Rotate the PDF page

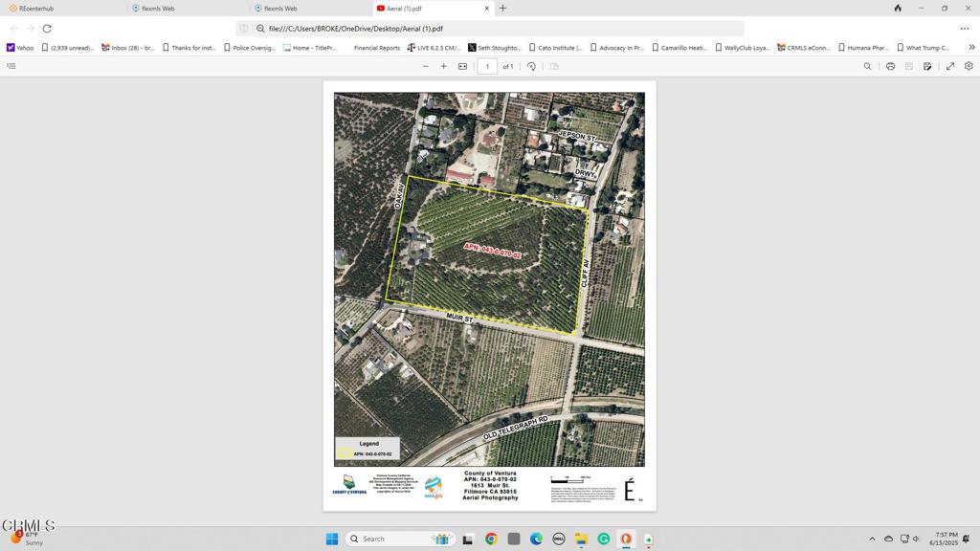click(531, 66)
